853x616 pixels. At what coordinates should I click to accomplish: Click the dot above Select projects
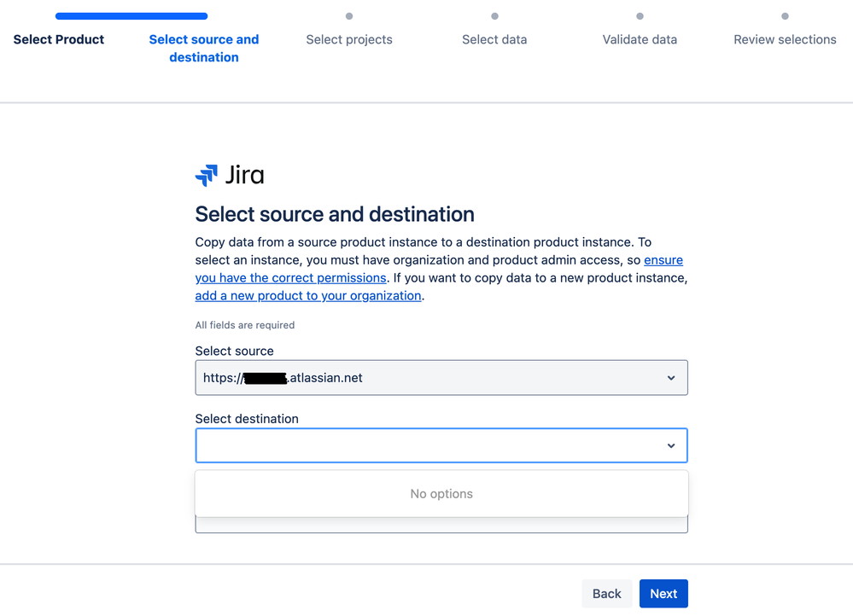pyautogui.click(x=349, y=16)
